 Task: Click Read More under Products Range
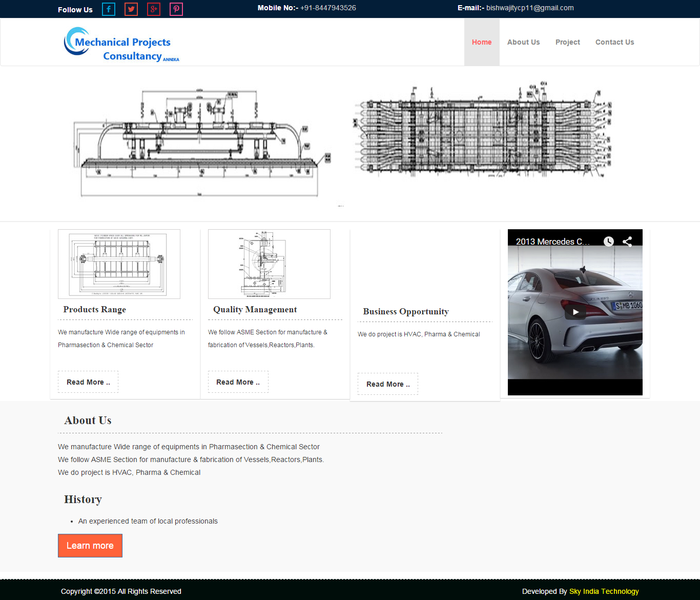point(88,382)
